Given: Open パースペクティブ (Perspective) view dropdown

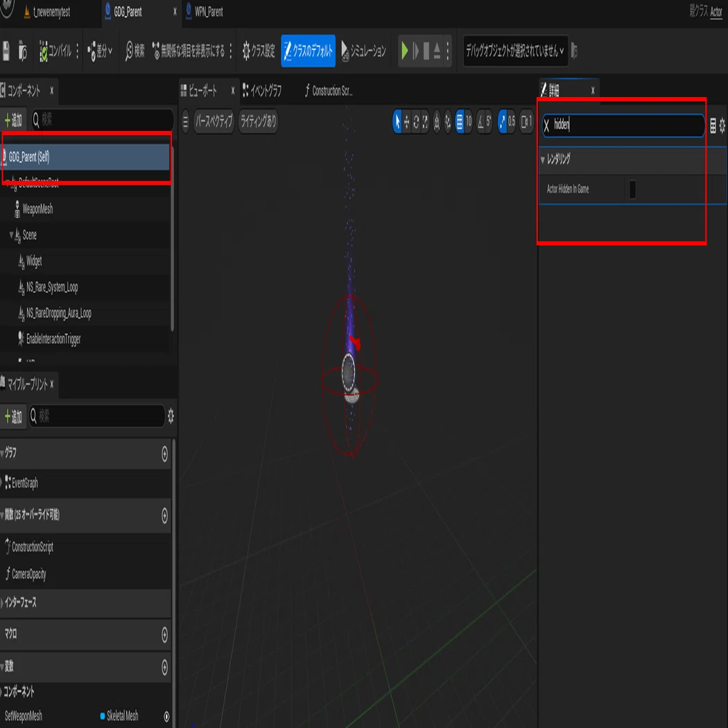Looking at the screenshot, I should click(x=214, y=121).
